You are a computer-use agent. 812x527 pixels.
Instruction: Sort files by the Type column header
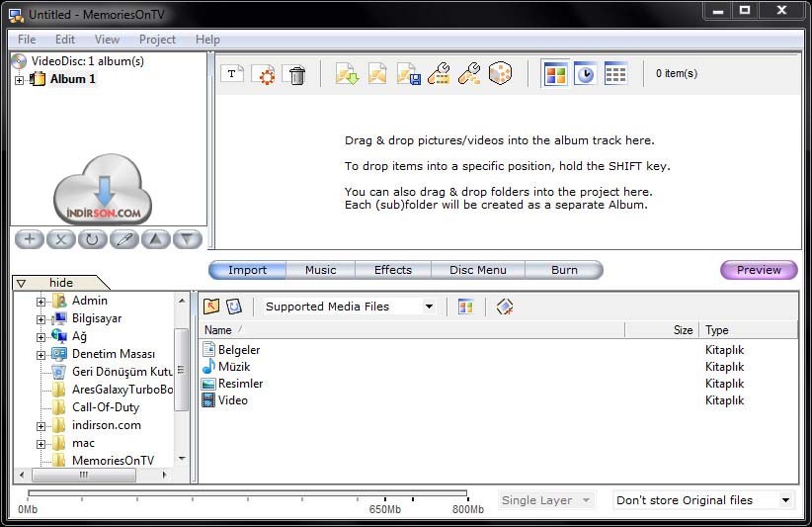[749, 330]
